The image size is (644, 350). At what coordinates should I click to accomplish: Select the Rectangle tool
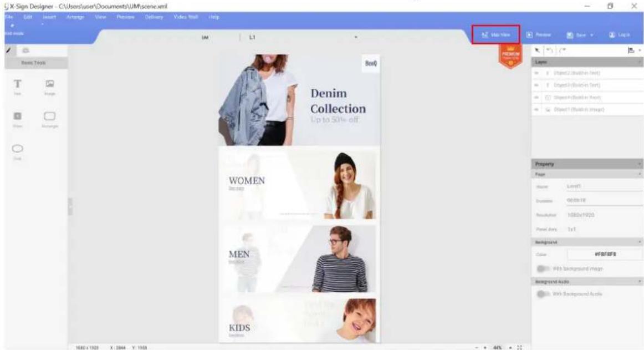(50, 119)
